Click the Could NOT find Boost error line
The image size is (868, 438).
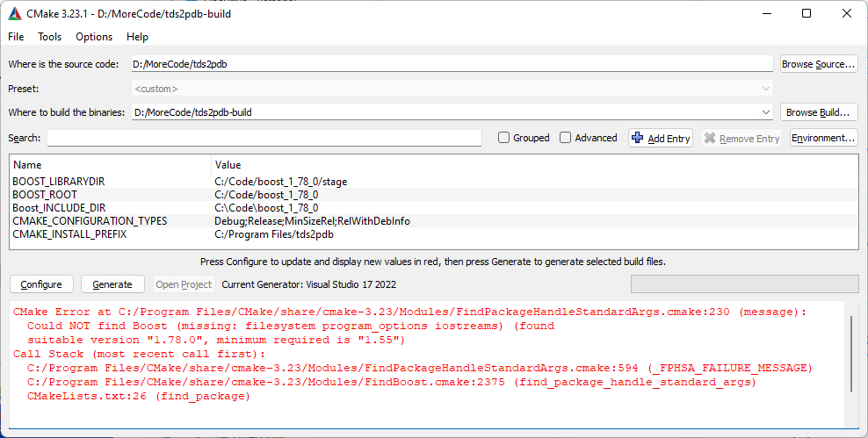(x=291, y=326)
